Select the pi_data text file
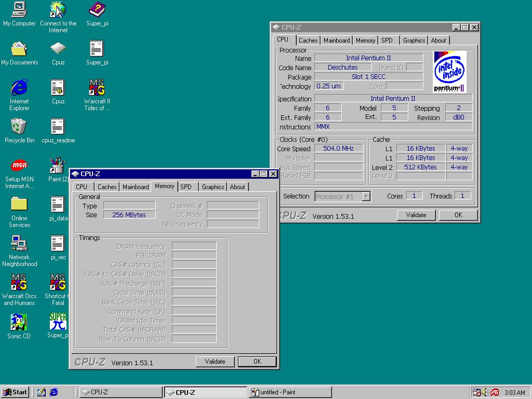 click(58, 209)
